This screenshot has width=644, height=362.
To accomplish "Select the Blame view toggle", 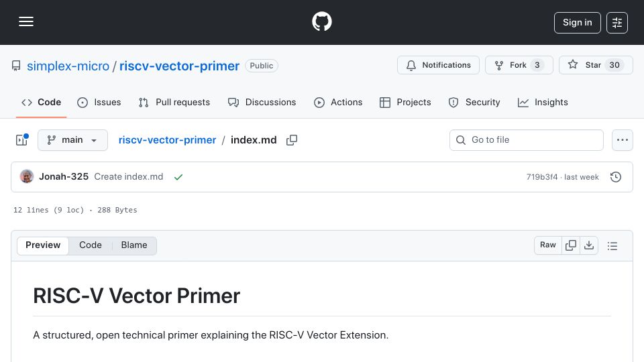I will coord(134,245).
